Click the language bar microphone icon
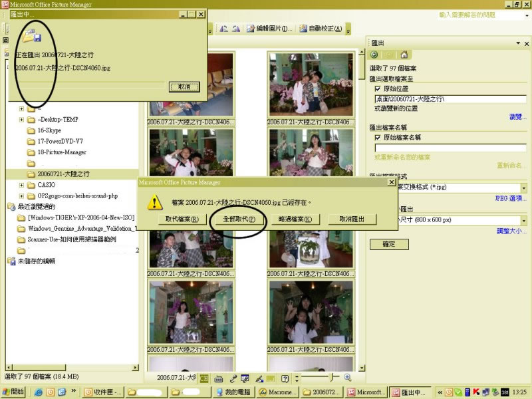The width and height of the screenshot is (532, 399). [233, 378]
